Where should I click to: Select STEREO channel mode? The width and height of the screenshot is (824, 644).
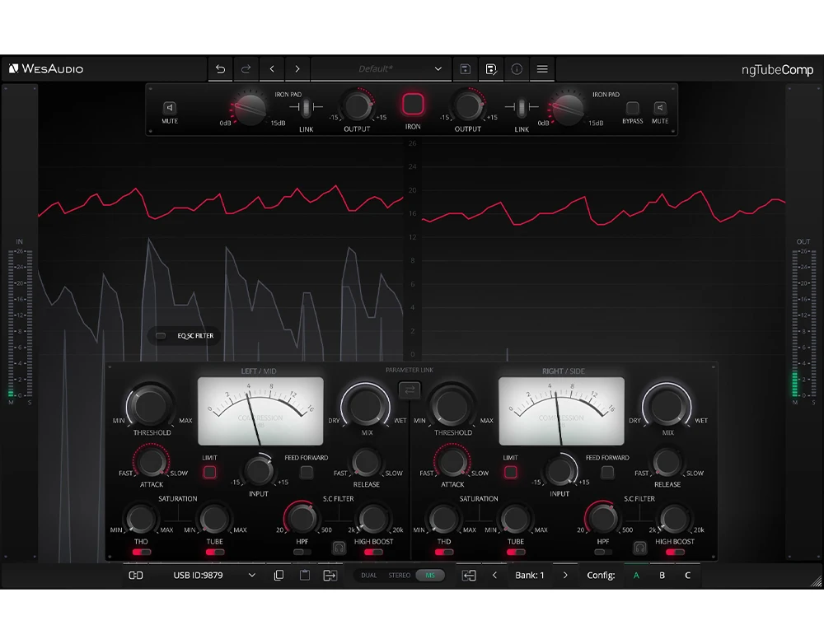(400, 575)
